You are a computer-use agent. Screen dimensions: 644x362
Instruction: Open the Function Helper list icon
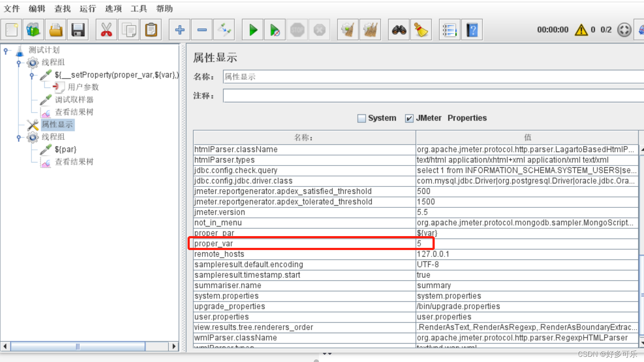click(449, 30)
